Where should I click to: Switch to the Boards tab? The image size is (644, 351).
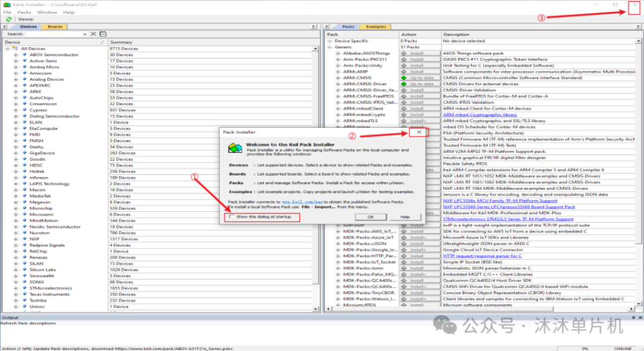click(x=55, y=27)
